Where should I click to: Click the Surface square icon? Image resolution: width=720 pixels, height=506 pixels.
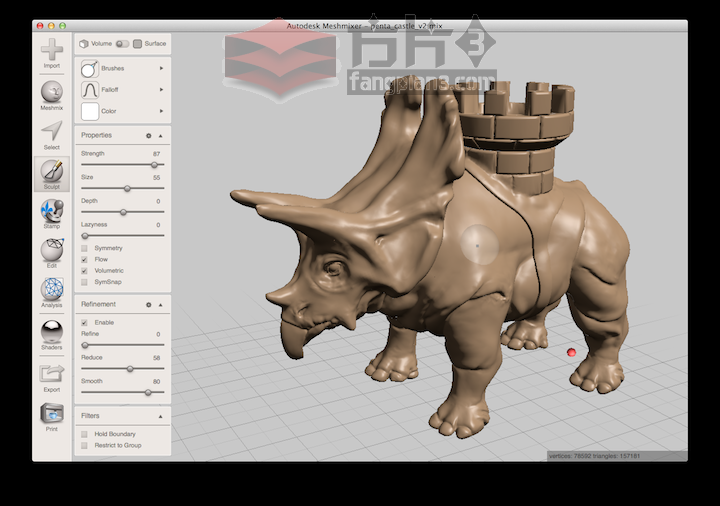[x=137, y=44]
